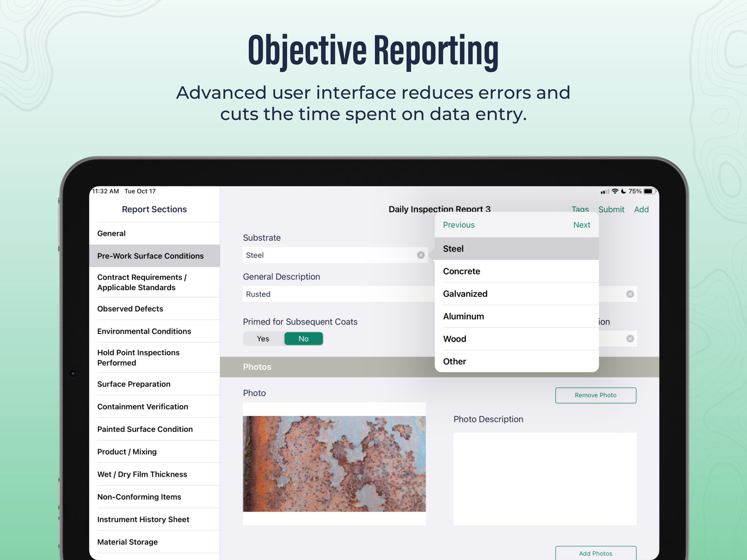The image size is (747, 560).
Task: Open the rusted metal photo thumbnail
Action: click(x=334, y=464)
